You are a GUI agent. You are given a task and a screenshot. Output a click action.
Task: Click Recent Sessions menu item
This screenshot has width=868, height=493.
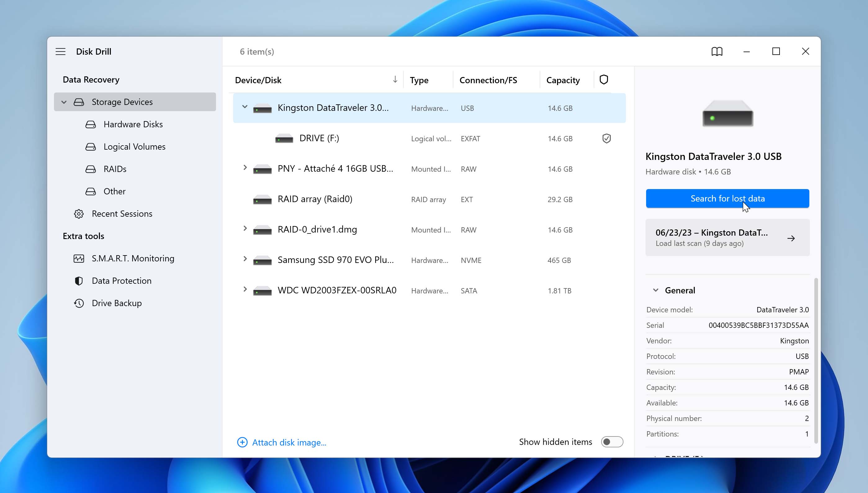tap(122, 213)
